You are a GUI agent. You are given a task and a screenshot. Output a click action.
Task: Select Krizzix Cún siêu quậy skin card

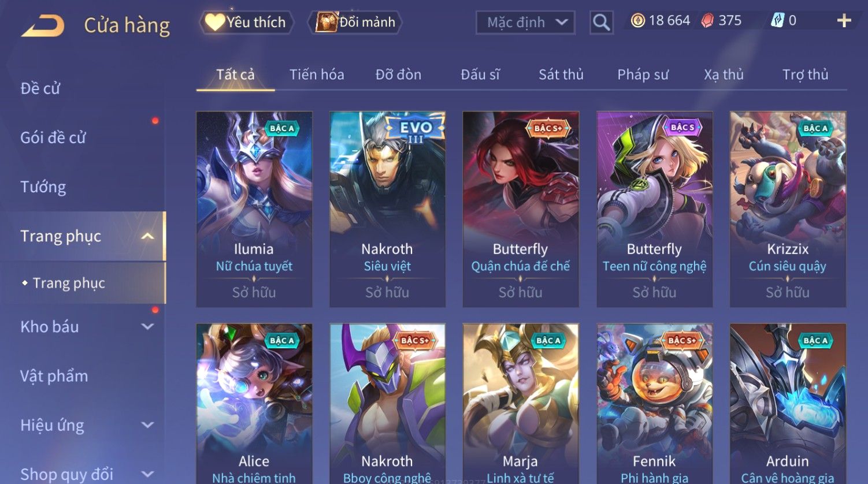[x=788, y=209]
